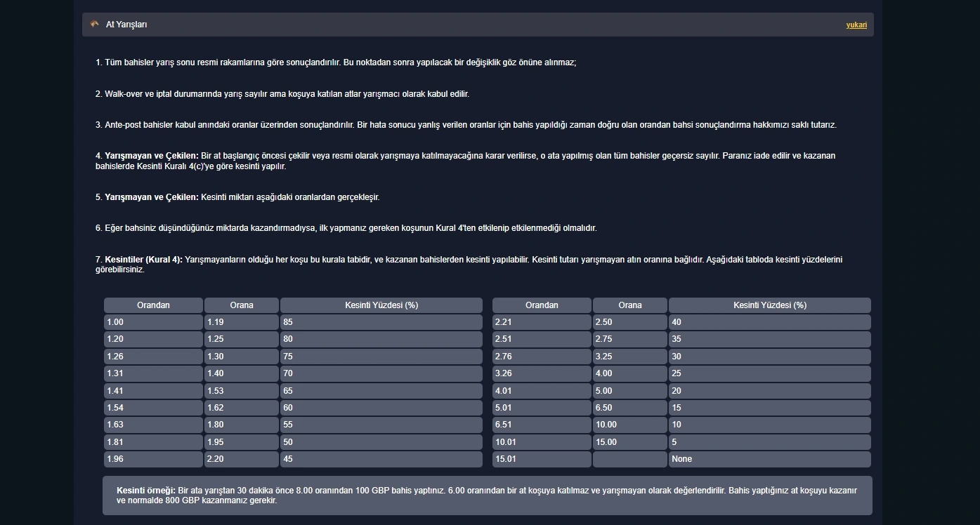Select the 2.76 table cell
Viewport: 980px width, 525px height.
542,357
